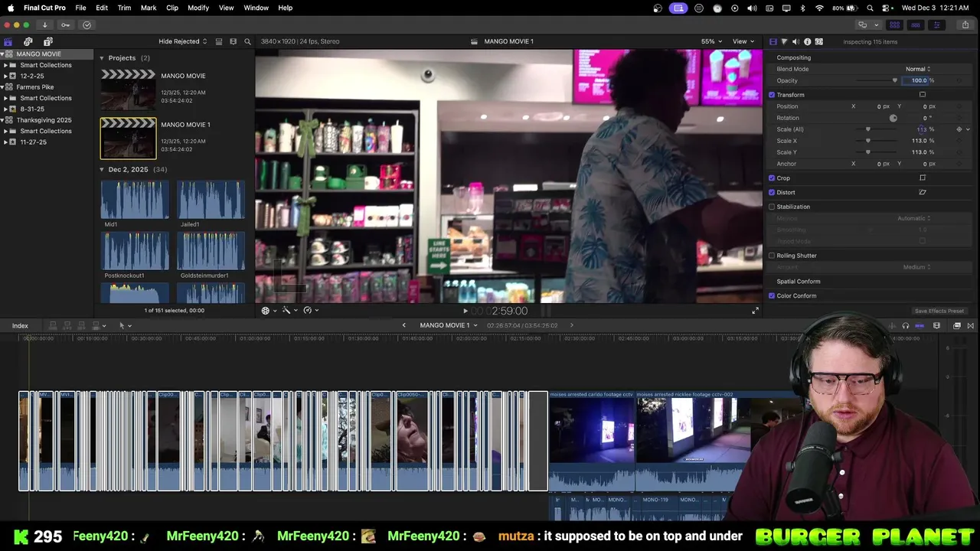Collapse the Projects section triangle
The width and height of the screenshot is (980, 551).
(x=102, y=58)
